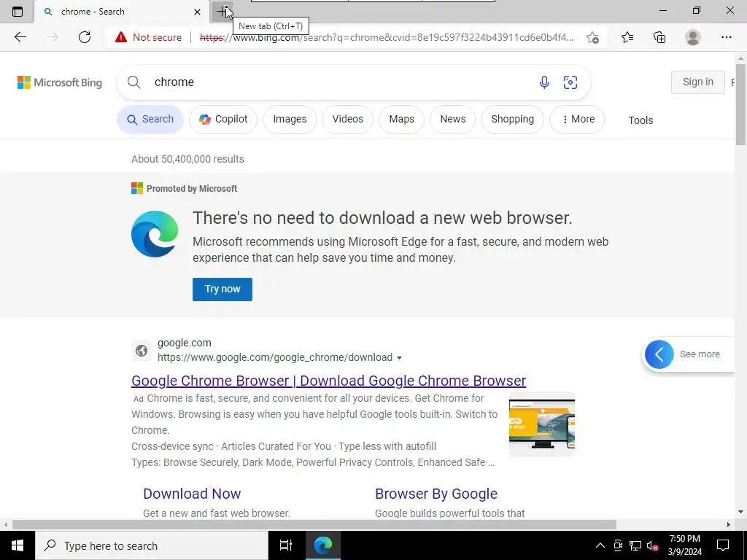
Task: Start voice search with microphone icon
Action: click(544, 82)
